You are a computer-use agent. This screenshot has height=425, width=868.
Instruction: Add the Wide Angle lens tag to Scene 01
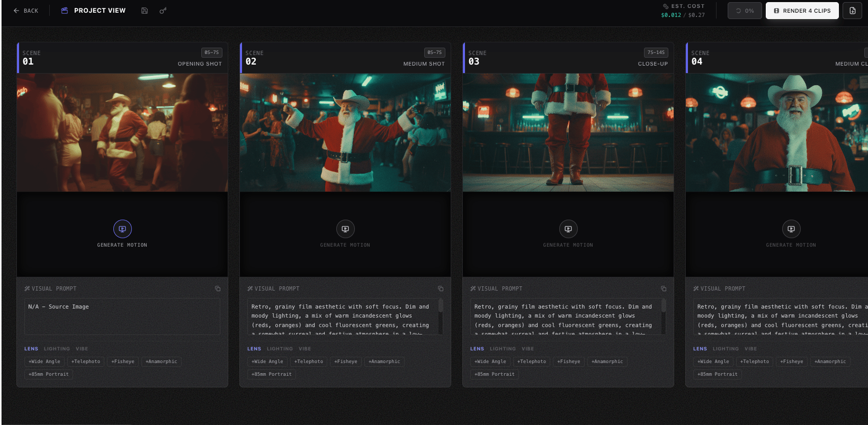point(44,361)
